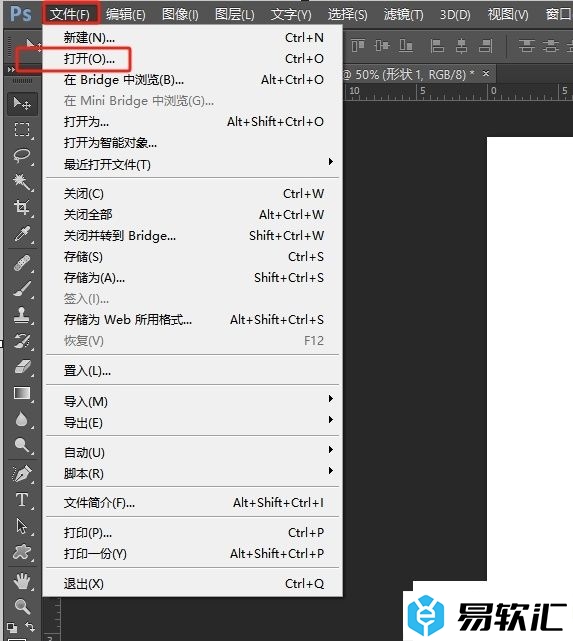
Task: Expand 最近打开文件(T) submenu
Action: (192, 164)
